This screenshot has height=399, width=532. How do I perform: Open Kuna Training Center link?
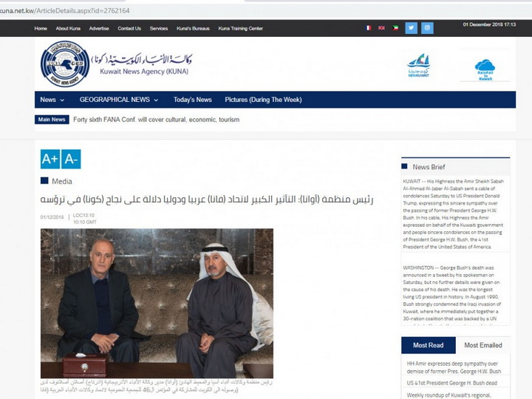coord(241,29)
